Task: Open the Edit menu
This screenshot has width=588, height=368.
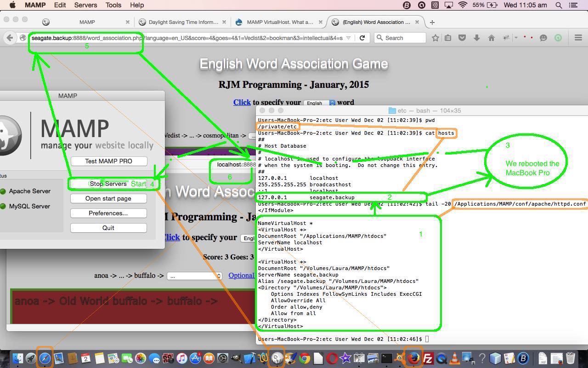Action: point(60,5)
